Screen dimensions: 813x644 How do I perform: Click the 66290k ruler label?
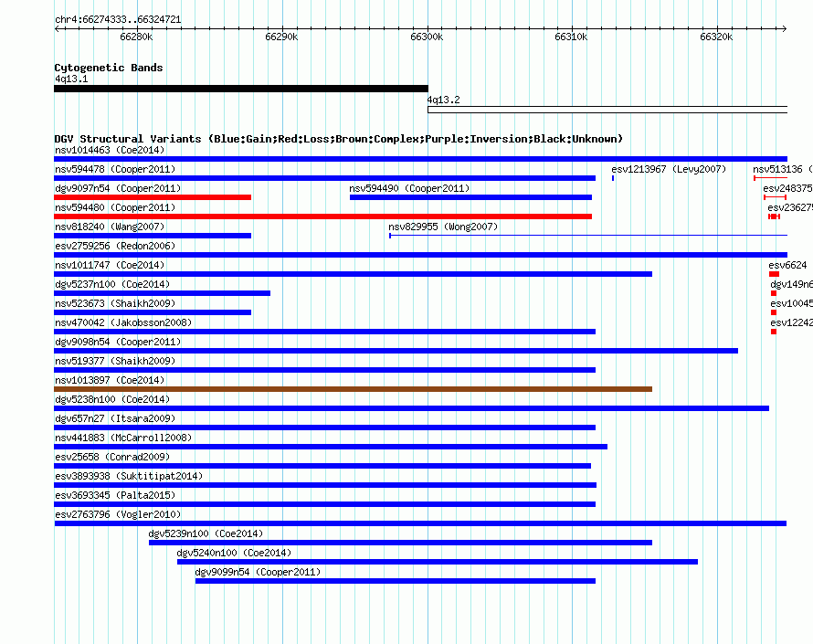pos(281,37)
